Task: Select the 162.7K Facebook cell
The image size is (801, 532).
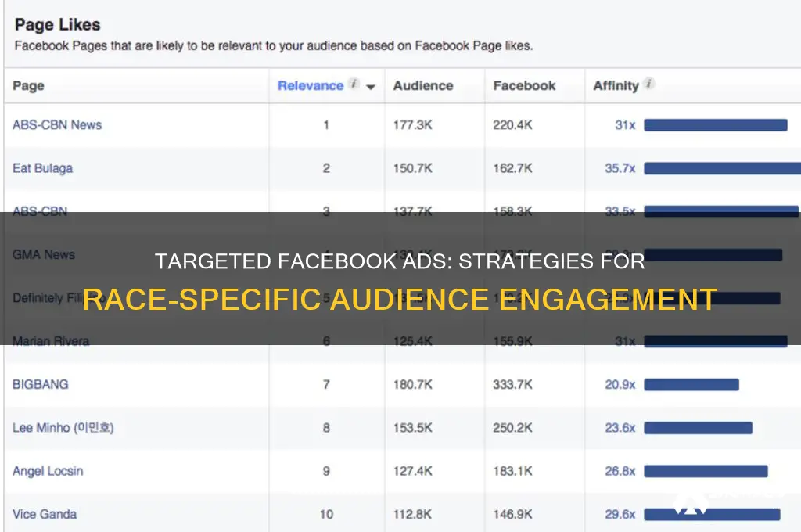Action: coord(513,168)
